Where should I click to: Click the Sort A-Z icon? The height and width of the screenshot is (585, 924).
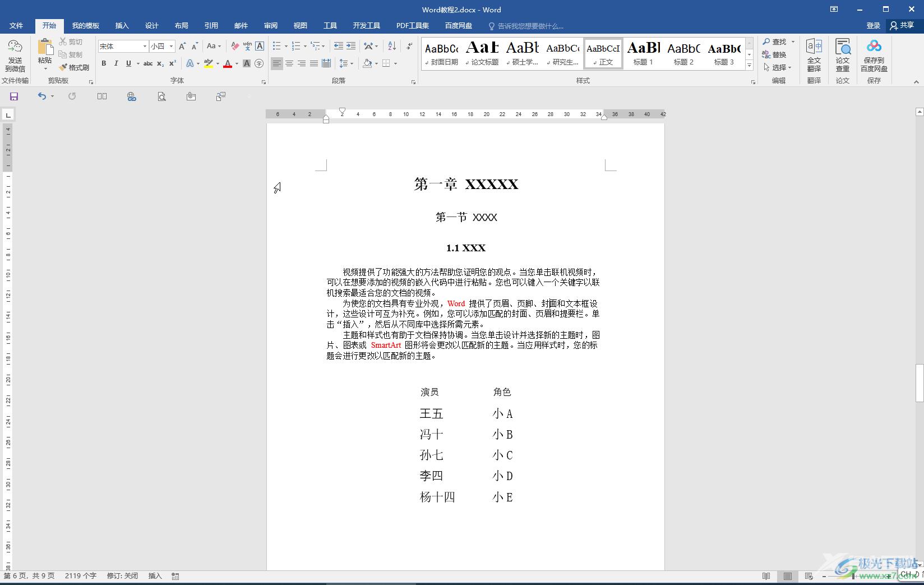click(x=392, y=46)
